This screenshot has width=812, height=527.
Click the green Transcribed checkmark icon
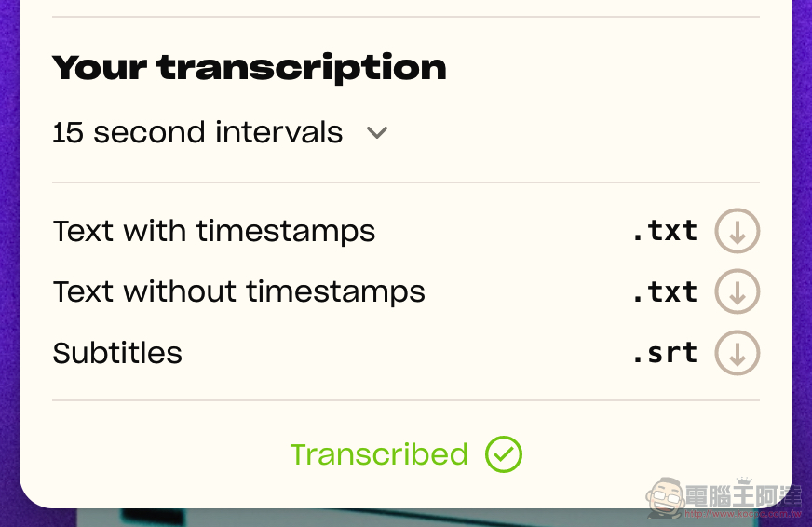point(504,454)
